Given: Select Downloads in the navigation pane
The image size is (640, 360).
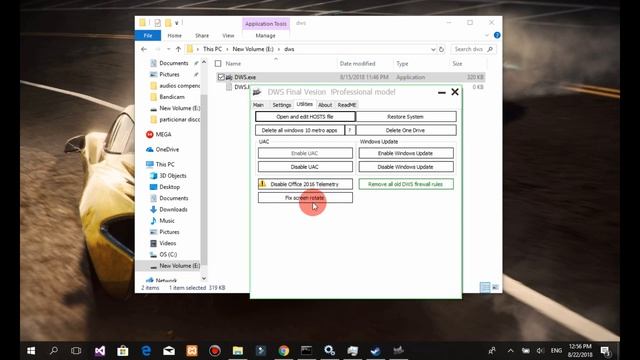Looking at the screenshot, I should point(173,209).
